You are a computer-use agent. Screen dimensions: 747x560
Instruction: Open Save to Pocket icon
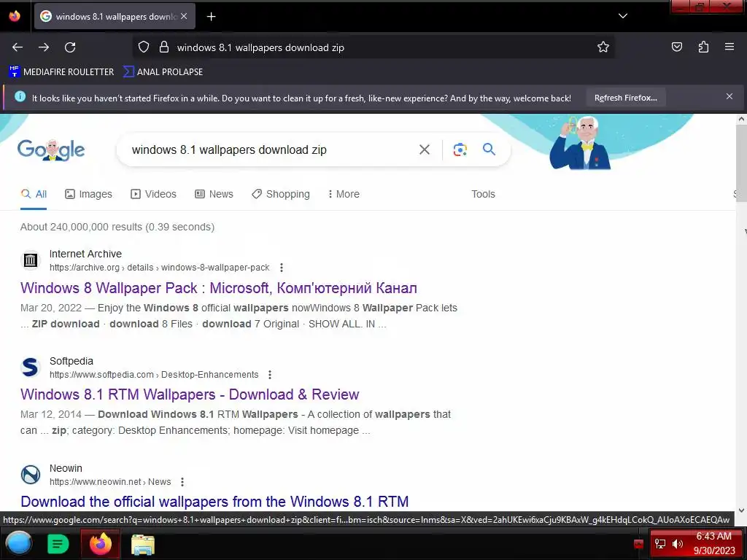tap(676, 47)
